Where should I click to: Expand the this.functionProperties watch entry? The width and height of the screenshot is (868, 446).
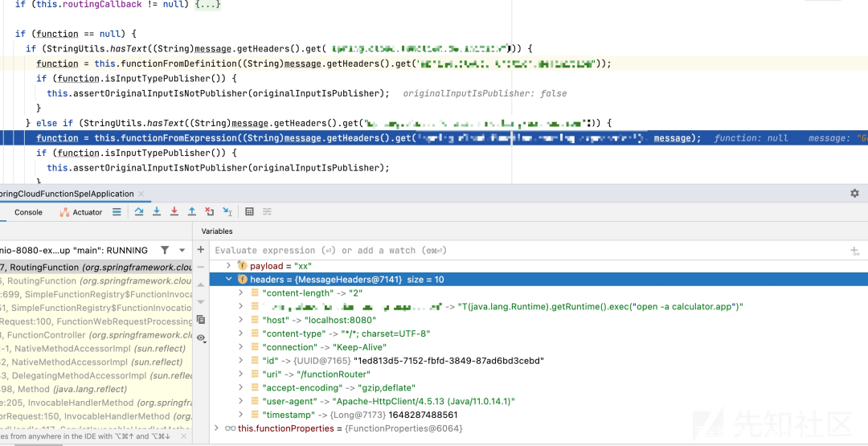215,428
